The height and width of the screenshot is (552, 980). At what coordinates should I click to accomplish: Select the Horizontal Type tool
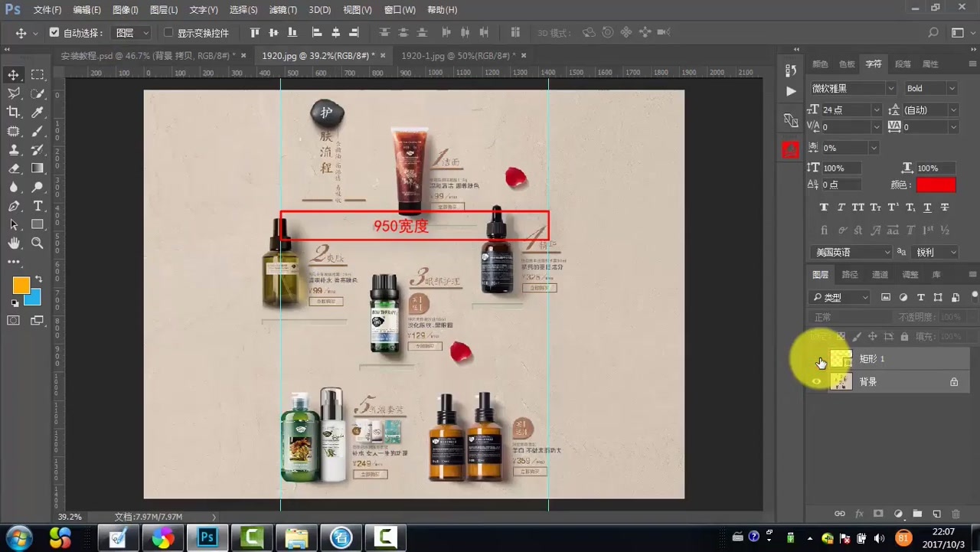[x=38, y=206]
